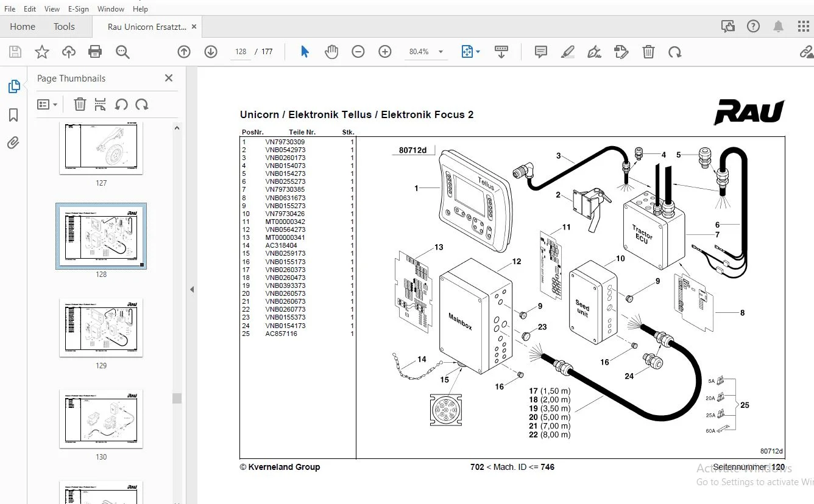Click the thumbnails scrollbar up arrow
This screenshot has height=504, width=814.
coord(177,128)
